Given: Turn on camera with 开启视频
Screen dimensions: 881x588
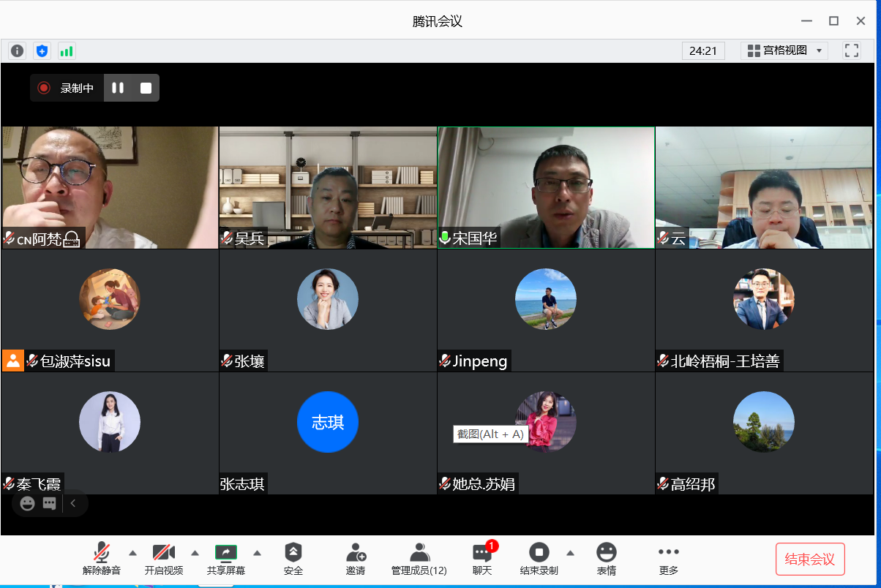Looking at the screenshot, I should tap(163, 559).
